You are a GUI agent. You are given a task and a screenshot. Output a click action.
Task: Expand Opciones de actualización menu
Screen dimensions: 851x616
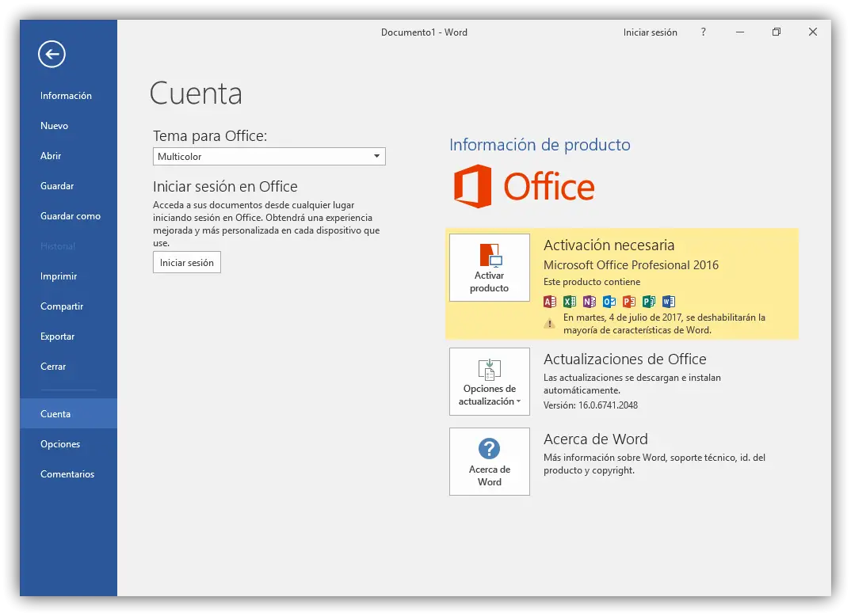point(490,382)
